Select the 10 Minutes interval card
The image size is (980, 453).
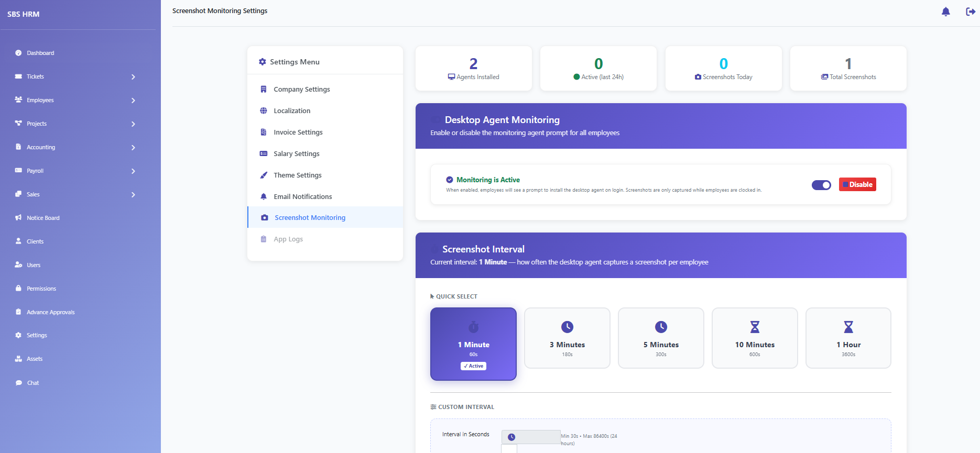point(755,338)
